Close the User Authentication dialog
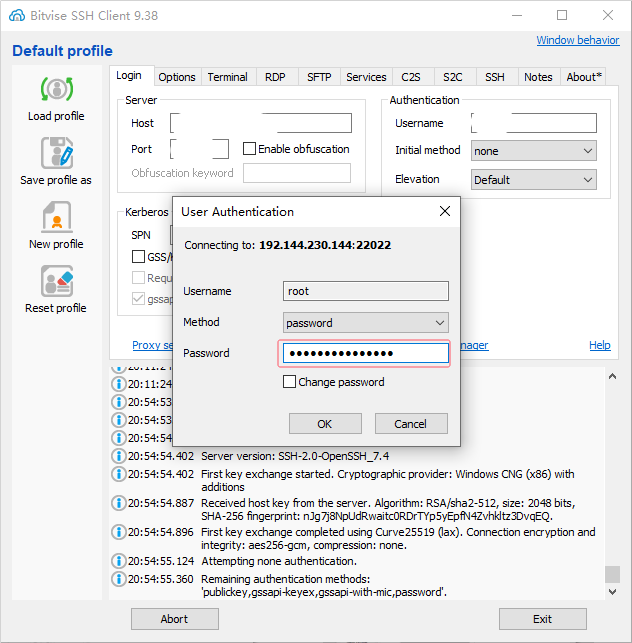 coord(445,211)
